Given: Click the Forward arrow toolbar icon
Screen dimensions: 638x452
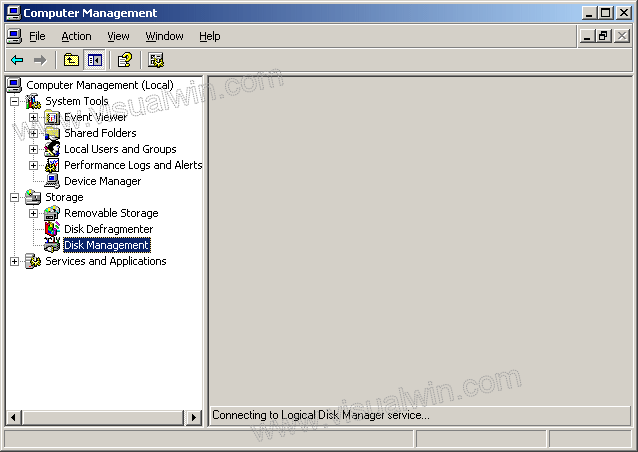Looking at the screenshot, I should 40,60.
